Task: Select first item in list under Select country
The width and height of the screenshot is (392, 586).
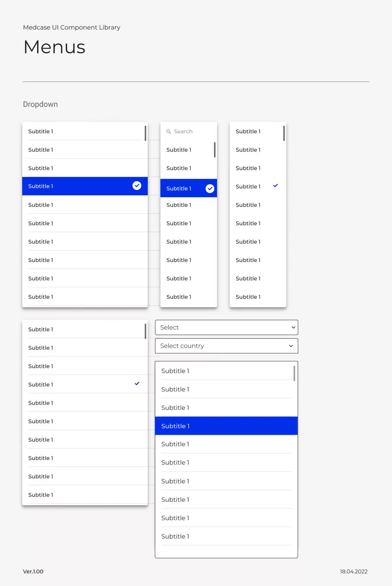Action: tap(223, 371)
